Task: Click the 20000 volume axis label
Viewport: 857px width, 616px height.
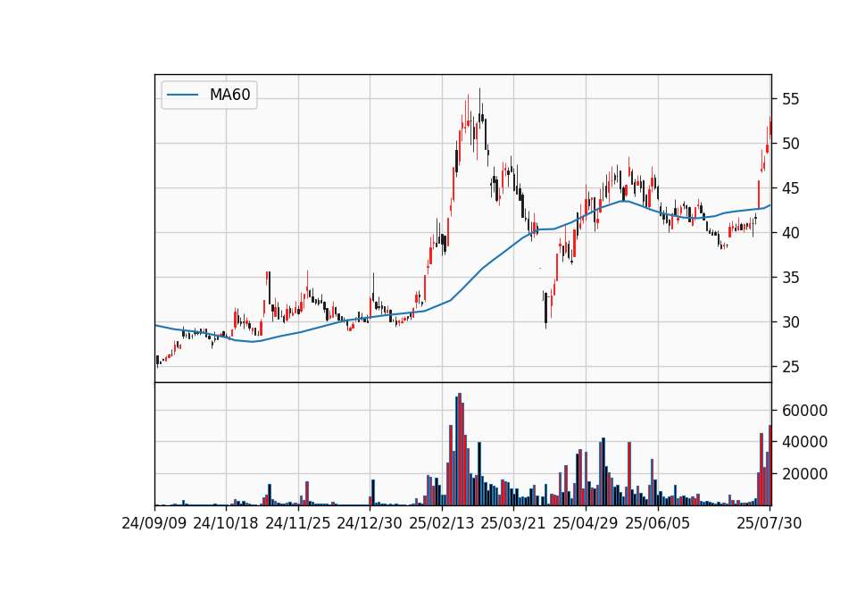Action: pyautogui.click(x=804, y=474)
